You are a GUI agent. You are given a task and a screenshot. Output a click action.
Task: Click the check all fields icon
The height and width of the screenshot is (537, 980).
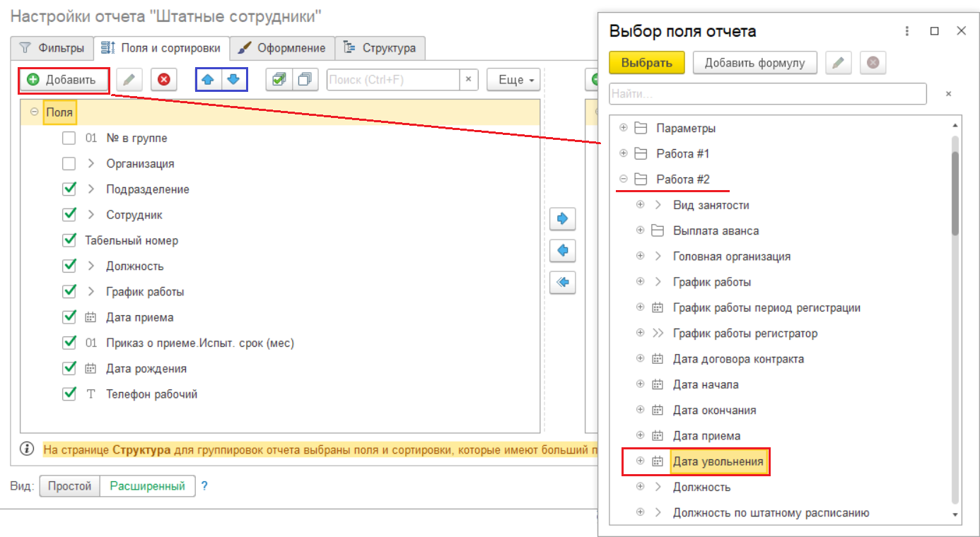pos(279,80)
